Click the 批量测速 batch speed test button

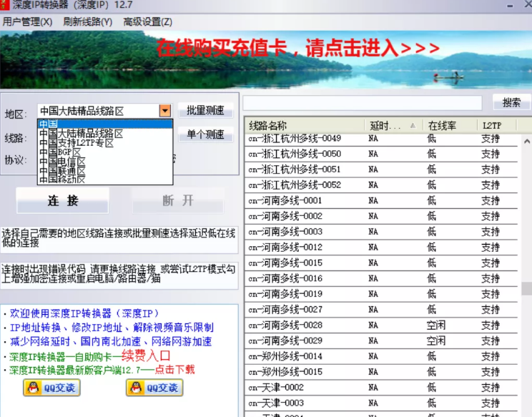[x=205, y=111]
